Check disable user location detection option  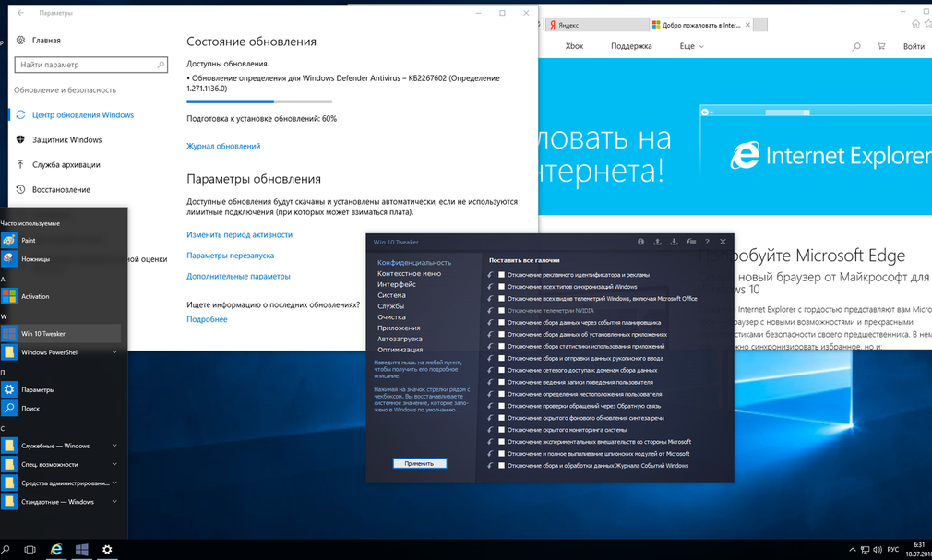tap(502, 394)
